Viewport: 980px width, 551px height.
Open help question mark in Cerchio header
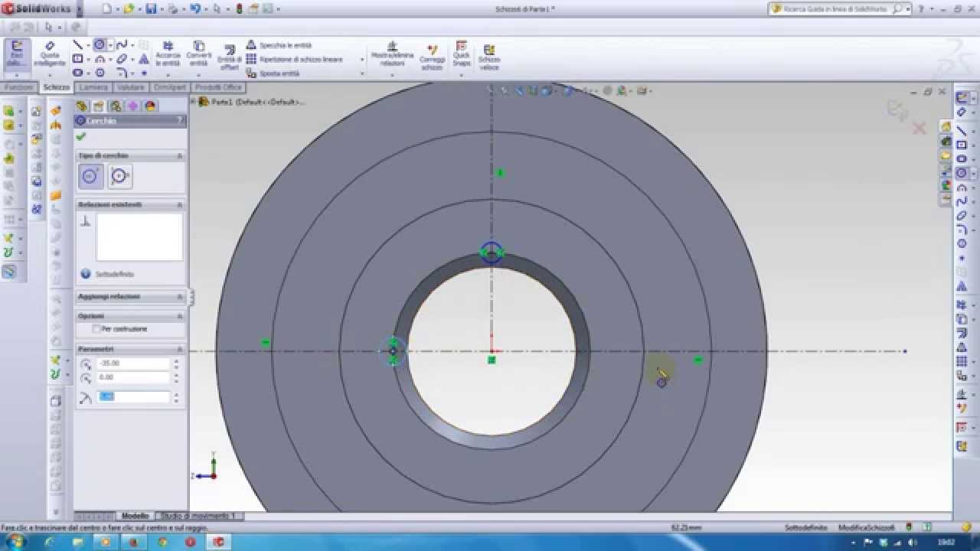point(179,121)
